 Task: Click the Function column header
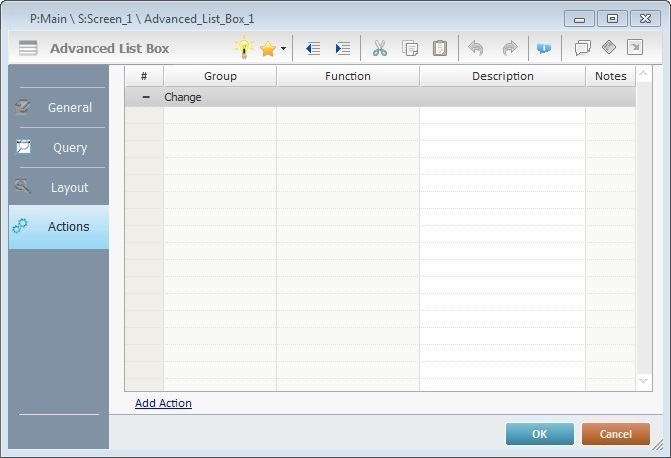pos(347,76)
